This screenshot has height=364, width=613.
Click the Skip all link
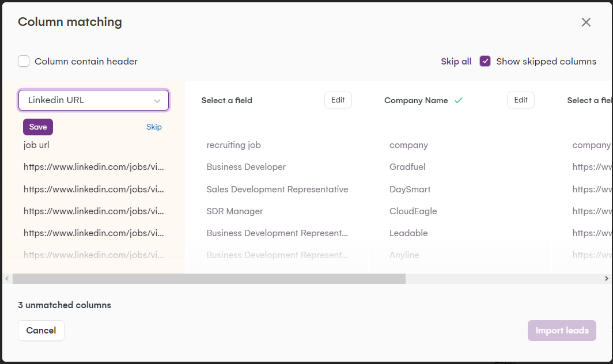pos(456,61)
